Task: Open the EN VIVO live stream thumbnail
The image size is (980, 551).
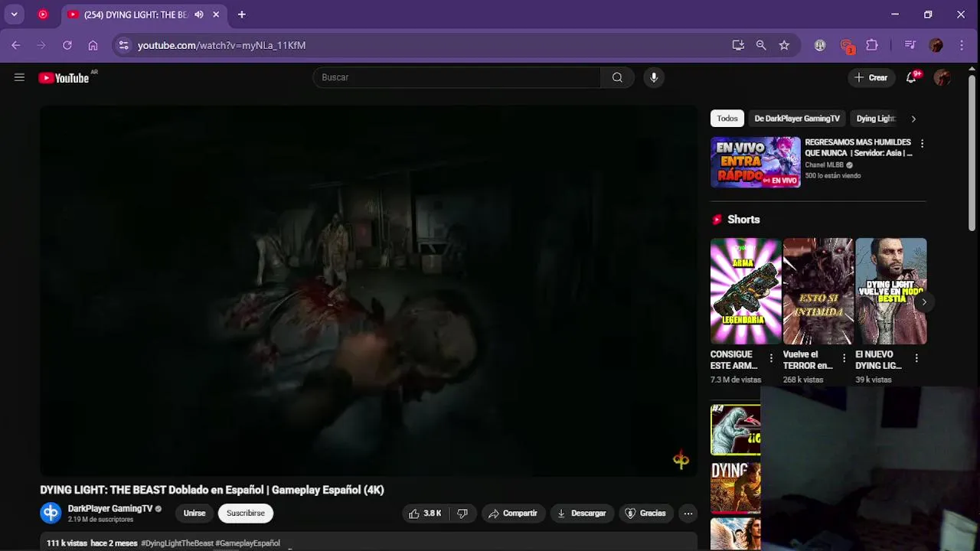Action: tap(756, 162)
